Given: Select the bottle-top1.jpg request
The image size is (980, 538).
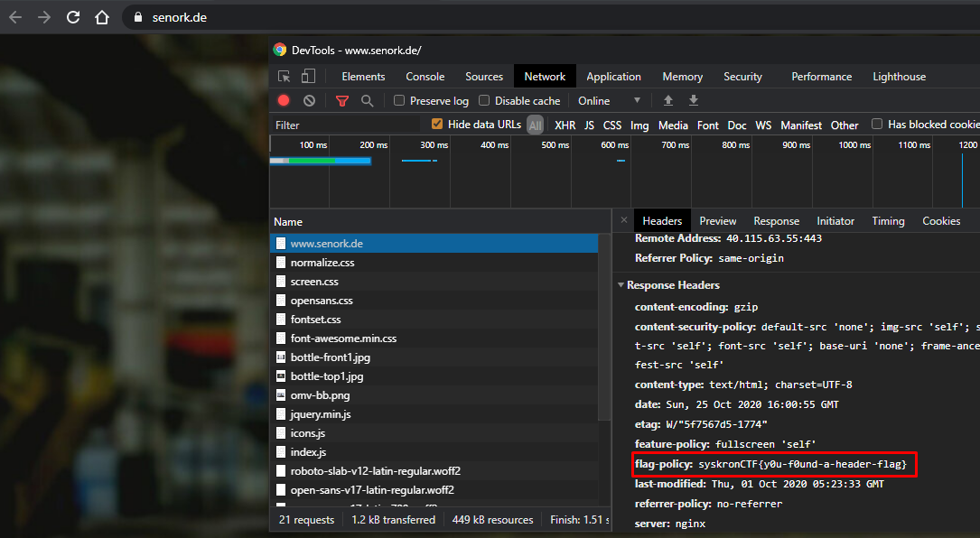Looking at the screenshot, I should pyautogui.click(x=434, y=376).
